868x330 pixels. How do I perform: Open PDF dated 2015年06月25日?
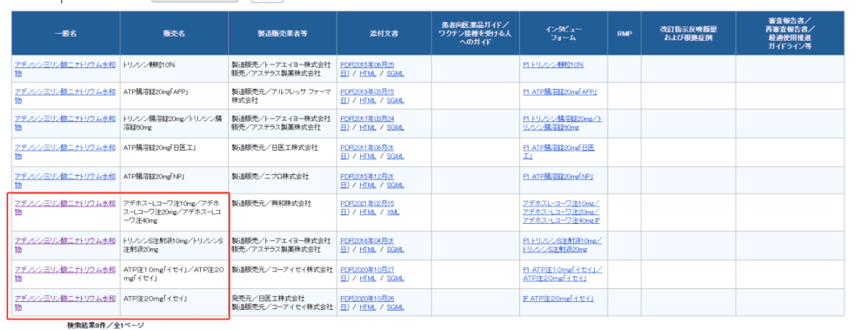367,68
